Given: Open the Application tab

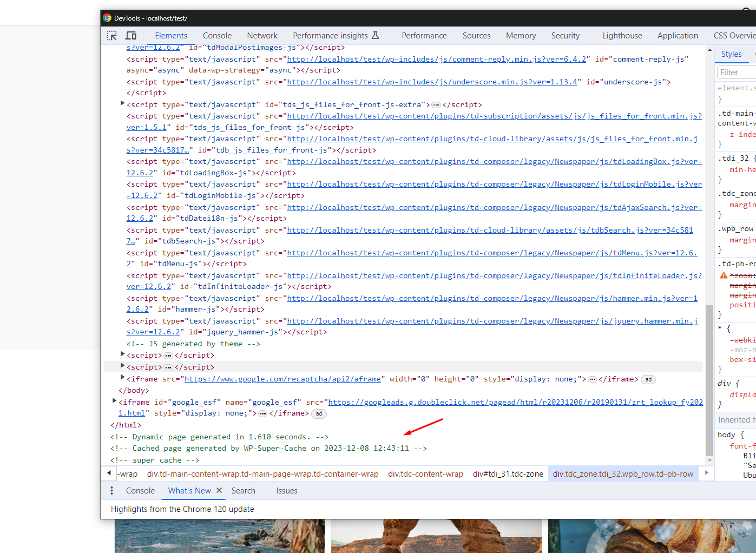Looking at the screenshot, I should 678,36.
